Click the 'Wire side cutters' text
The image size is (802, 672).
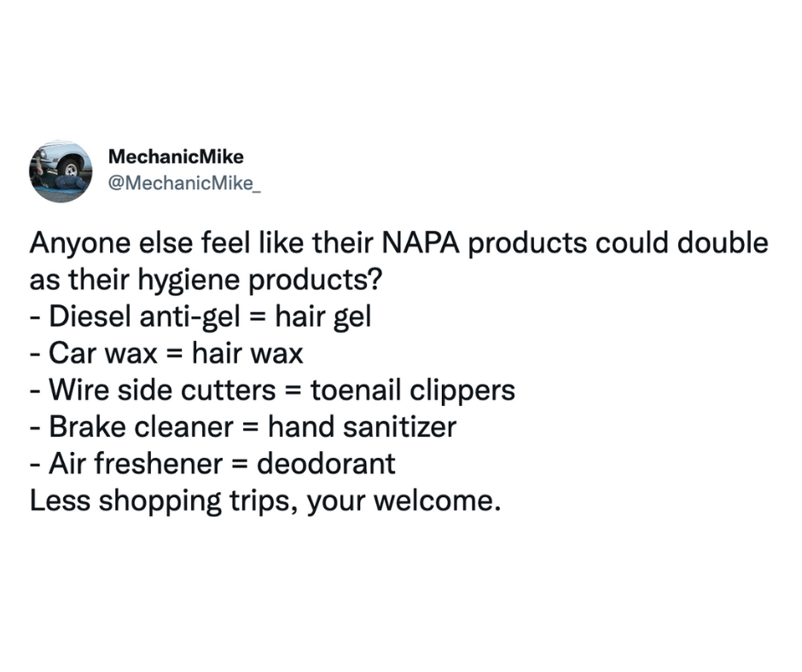(162, 390)
